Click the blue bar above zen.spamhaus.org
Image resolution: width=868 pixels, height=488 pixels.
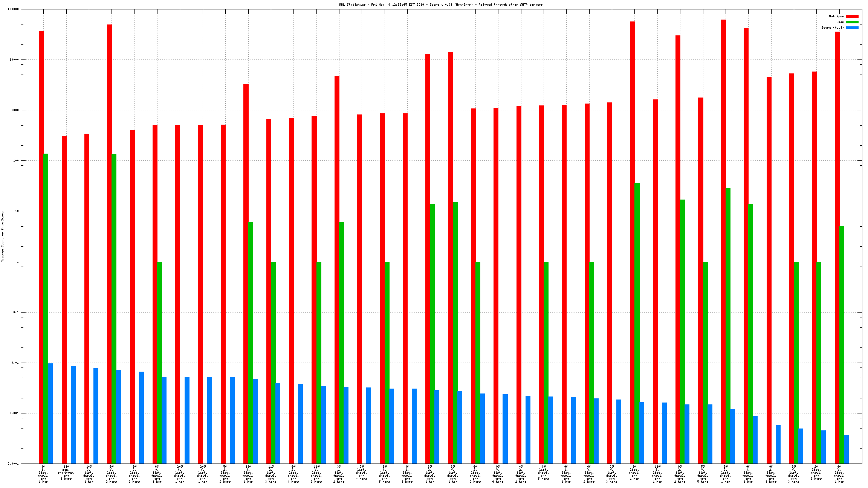73,414
